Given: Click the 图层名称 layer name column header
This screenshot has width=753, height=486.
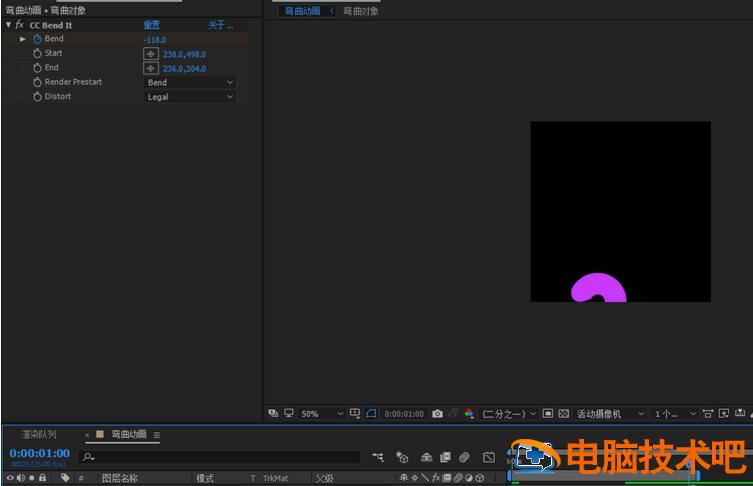Looking at the screenshot, I should click(x=120, y=478).
